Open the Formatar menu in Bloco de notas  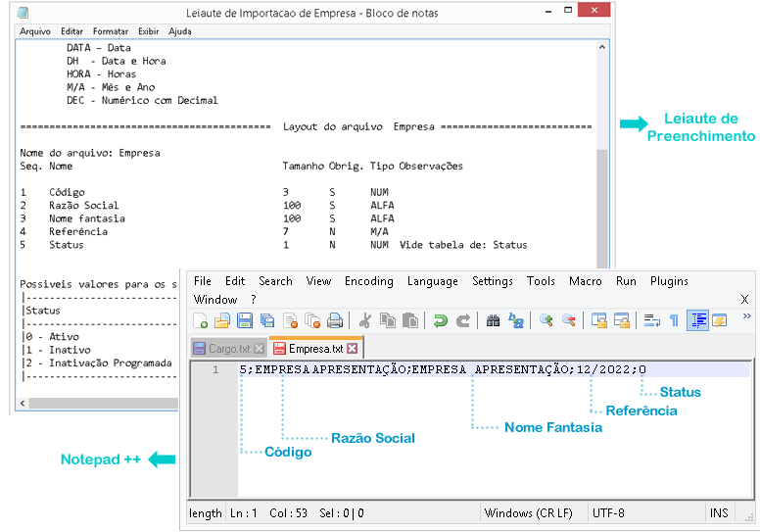tap(110, 31)
